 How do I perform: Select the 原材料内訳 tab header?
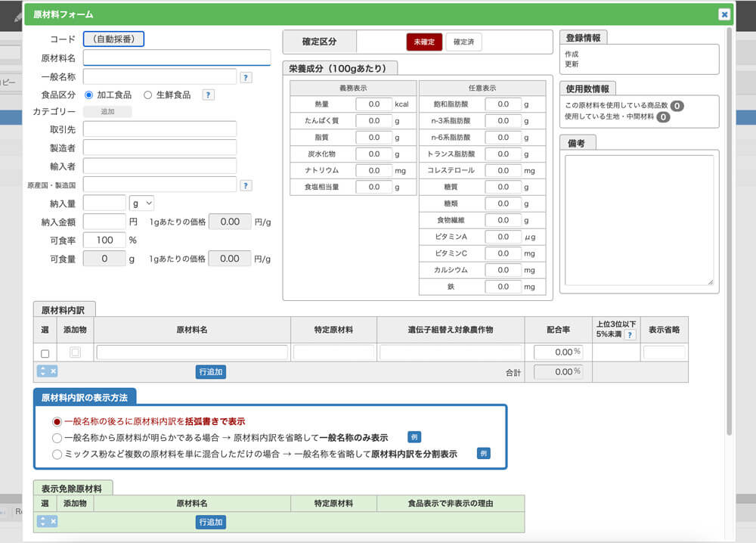click(x=64, y=310)
